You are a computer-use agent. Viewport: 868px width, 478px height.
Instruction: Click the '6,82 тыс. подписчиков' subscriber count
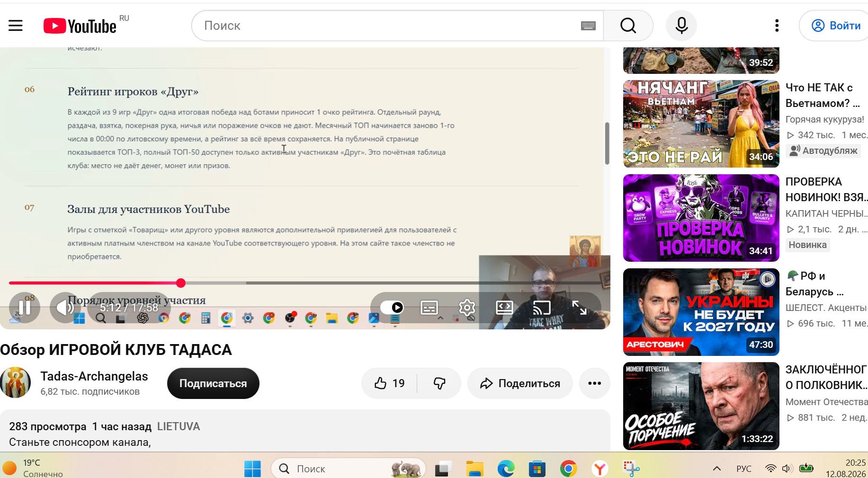tap(90, 391)
